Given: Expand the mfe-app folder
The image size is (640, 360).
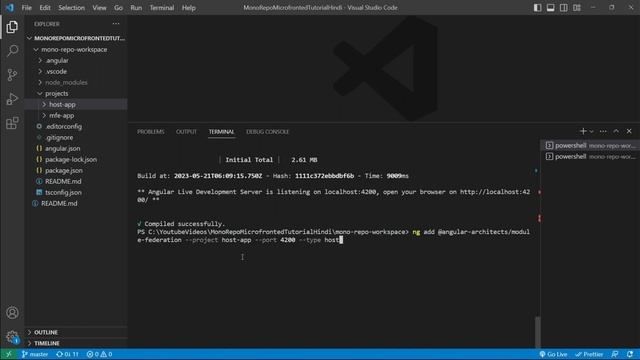Looking at the screenshot, I should click(x=76, y=116).
